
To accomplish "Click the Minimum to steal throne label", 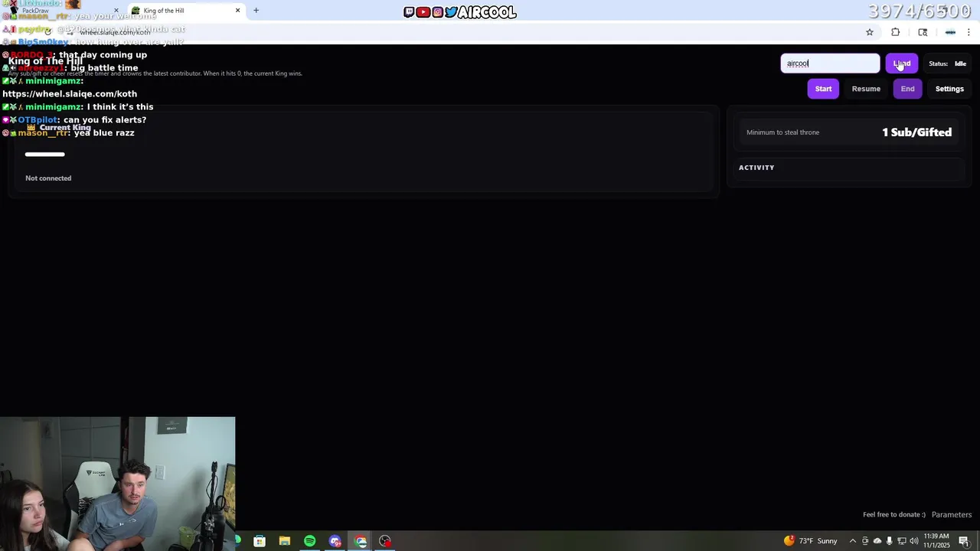I will (782, 132).
